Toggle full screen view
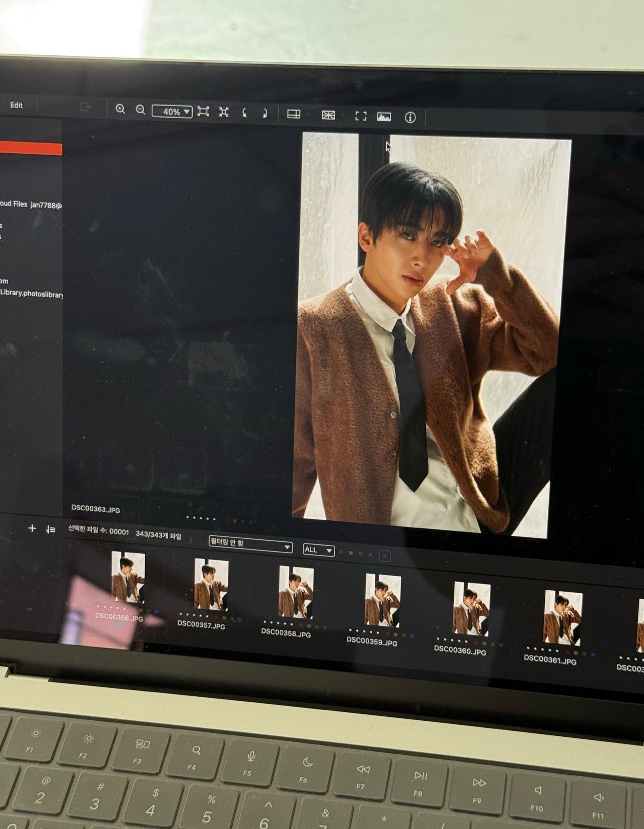The height and width of the screenshot is (829, 644). [x=361, y=116]
